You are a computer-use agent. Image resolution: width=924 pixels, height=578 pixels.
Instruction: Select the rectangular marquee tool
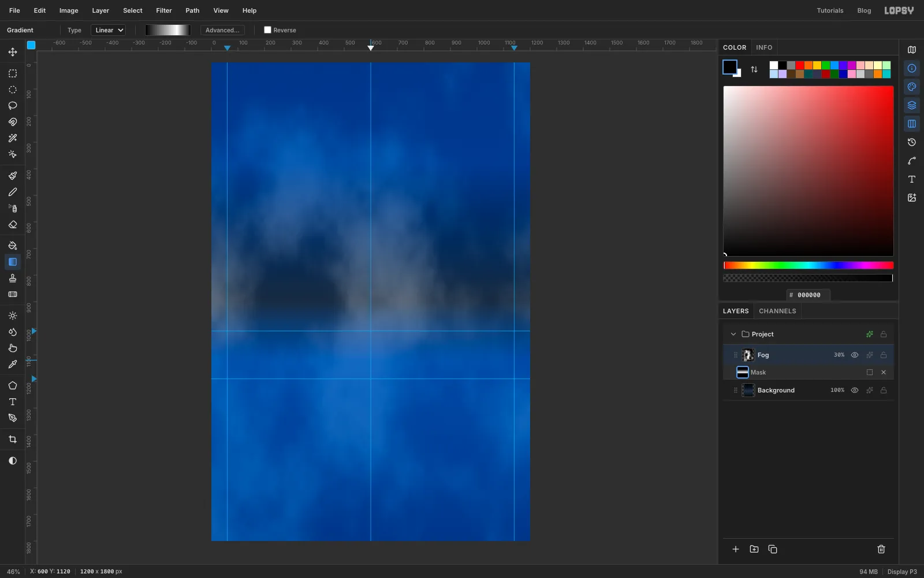click(x=13, y=73)
